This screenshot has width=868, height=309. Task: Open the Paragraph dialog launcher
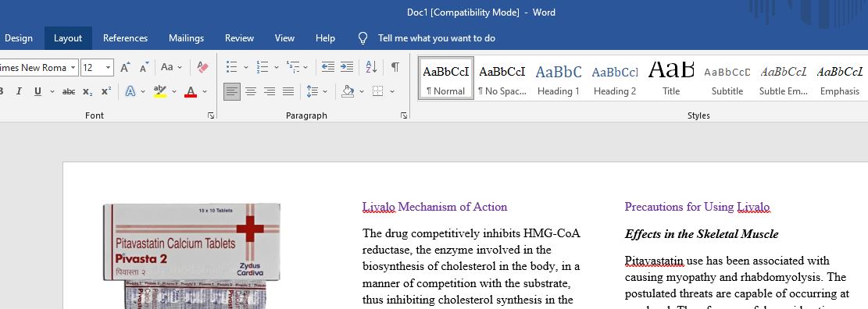click(404, 115)
